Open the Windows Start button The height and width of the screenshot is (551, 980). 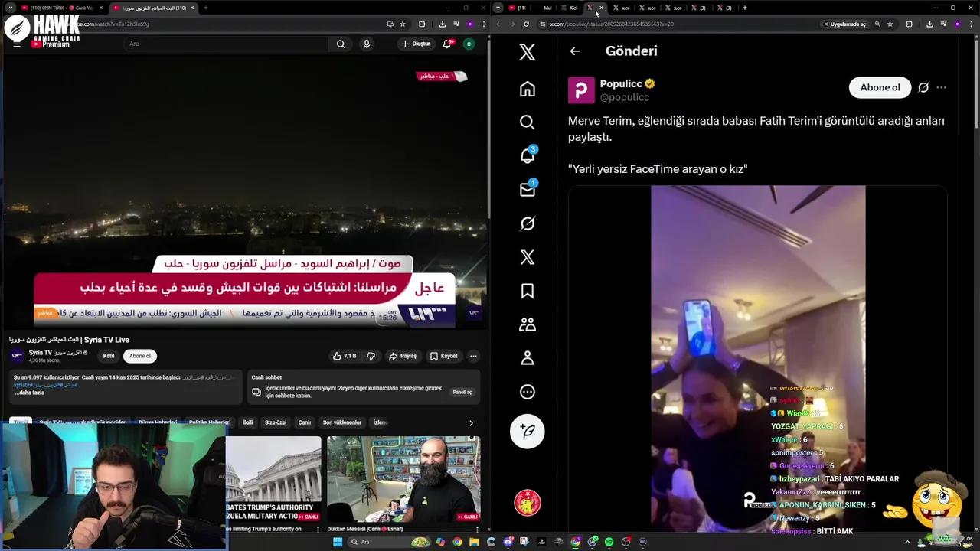tap(338, 542)
